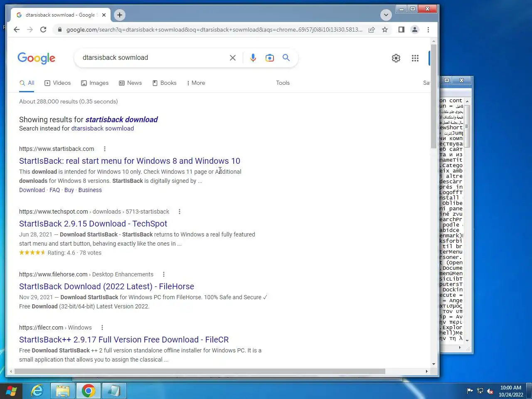
Task: Submit search with the magnifier icon
Action: [x=286, y=58]
